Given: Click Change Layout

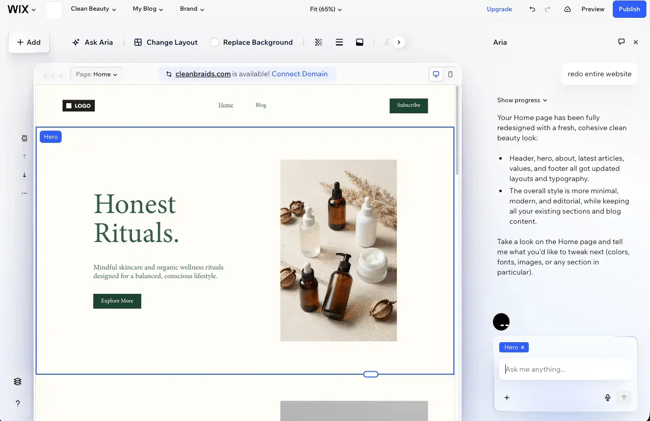Looking at the screenshot, I should 166,42.
